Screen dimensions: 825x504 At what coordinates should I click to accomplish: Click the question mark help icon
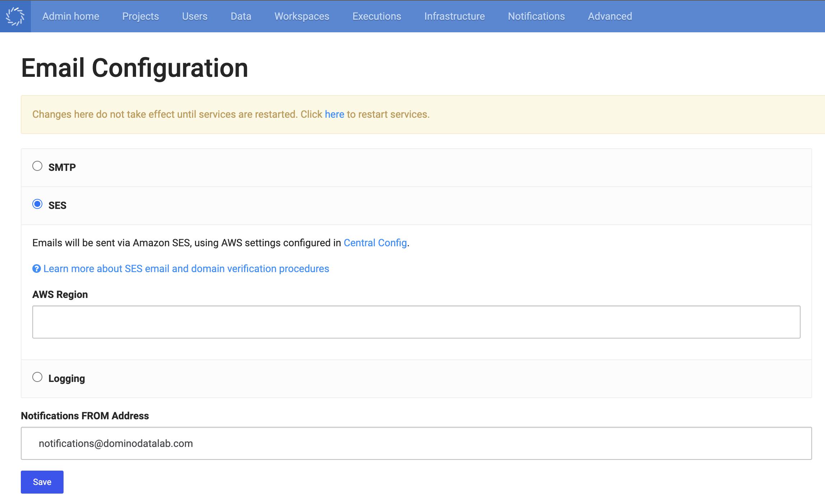(x=36, y=269)
